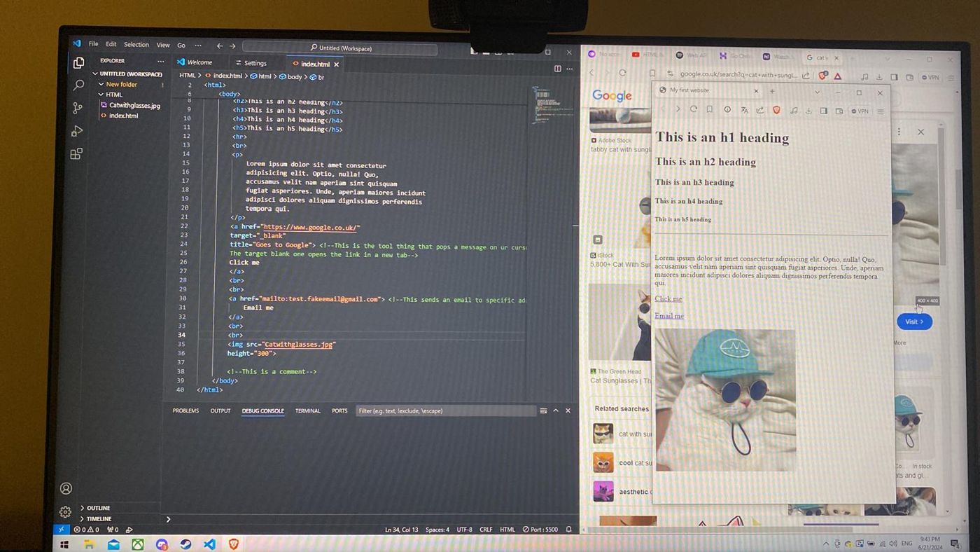Switch to the Terminal panel tab
980x552 pixels.
pyautogui.click(x=307, y=410)
